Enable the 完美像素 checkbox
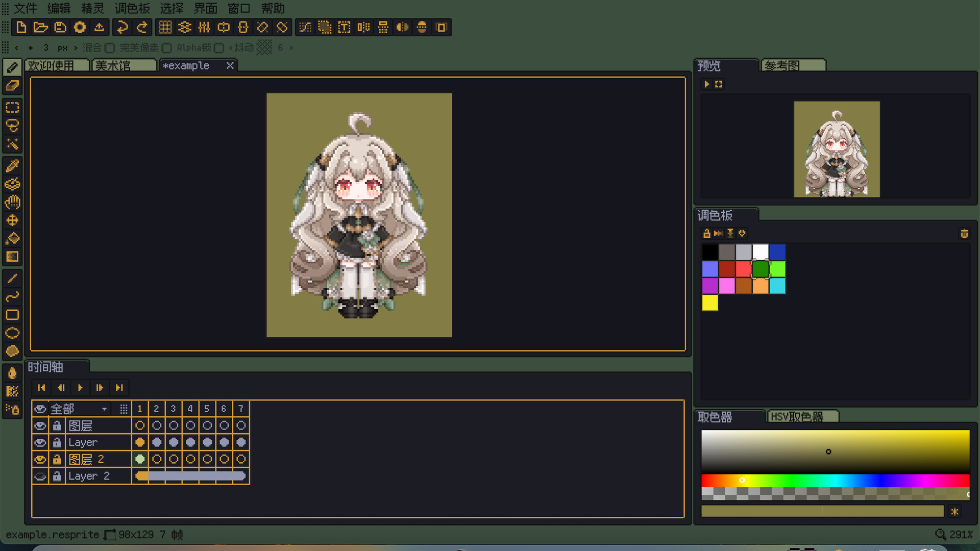The width and height of the screenshot is (980, 551). click(x=166, y=48)
